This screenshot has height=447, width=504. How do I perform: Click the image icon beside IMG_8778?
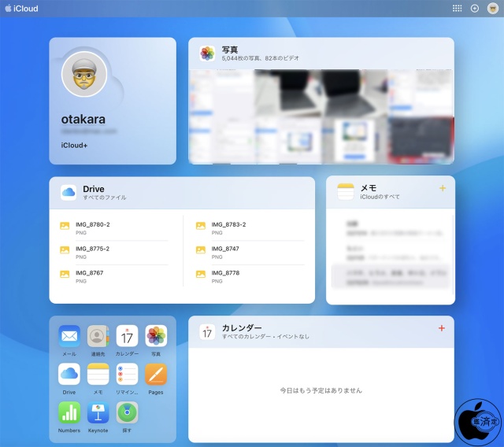(x=201, y=274)
